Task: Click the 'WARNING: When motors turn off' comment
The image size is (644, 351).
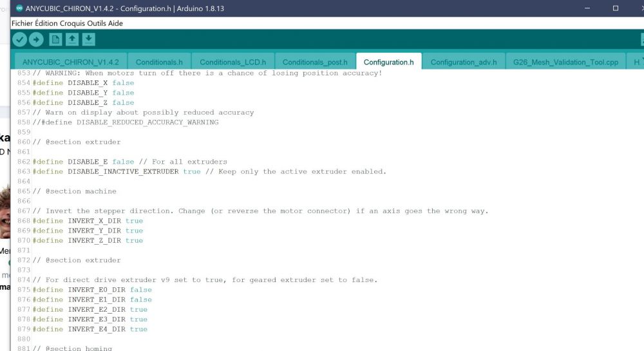Action: (207, 73)
